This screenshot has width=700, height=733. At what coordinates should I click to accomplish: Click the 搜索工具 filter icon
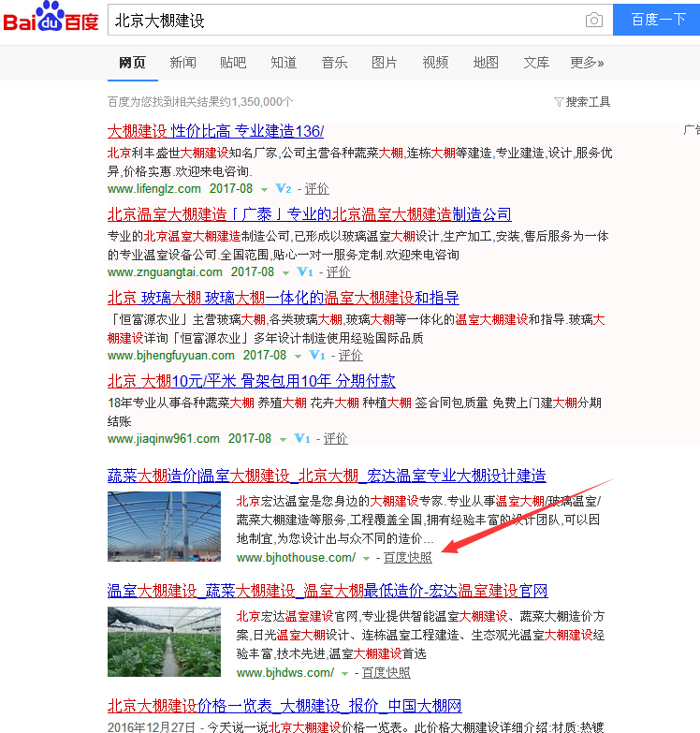[559, 102]
